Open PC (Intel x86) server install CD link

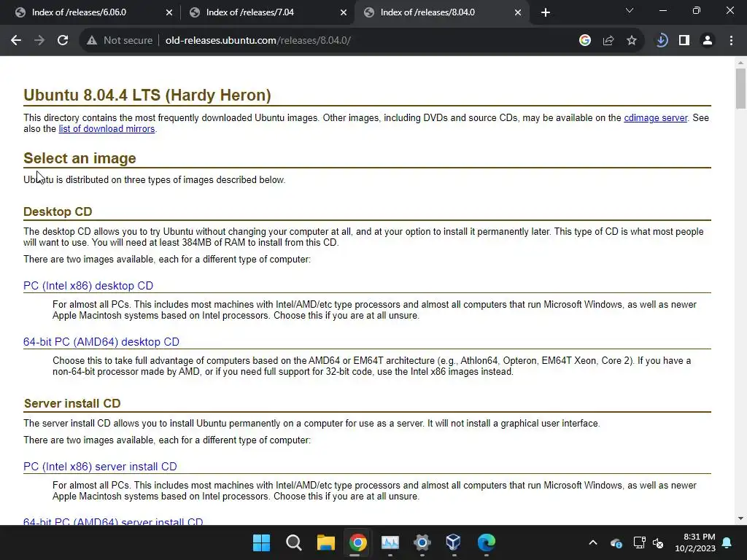coord(100,467)
